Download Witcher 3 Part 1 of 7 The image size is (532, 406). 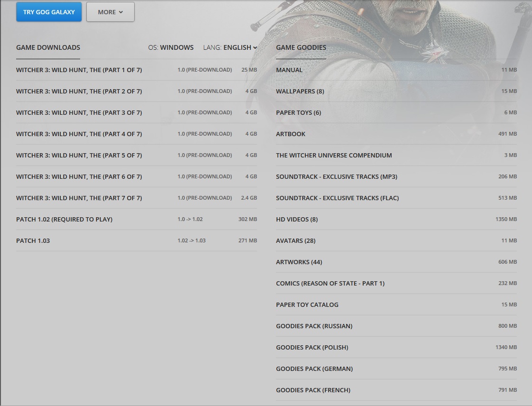[x=137, y=70]
